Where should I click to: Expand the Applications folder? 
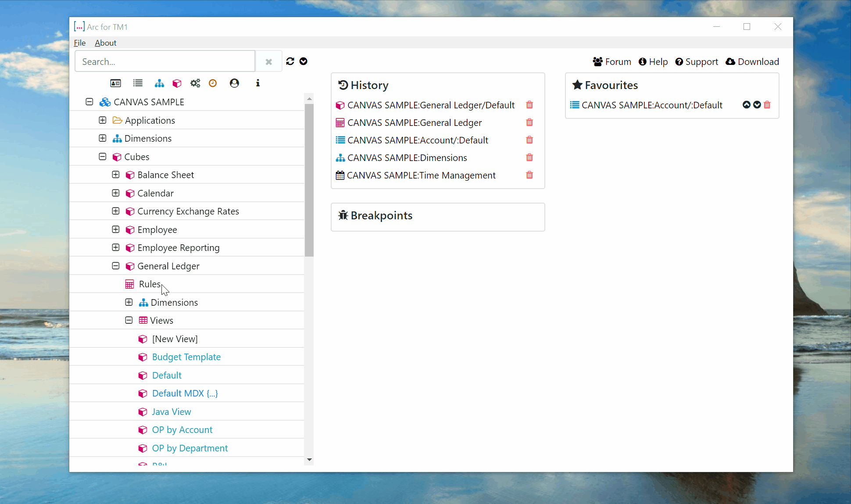(103, 120)
